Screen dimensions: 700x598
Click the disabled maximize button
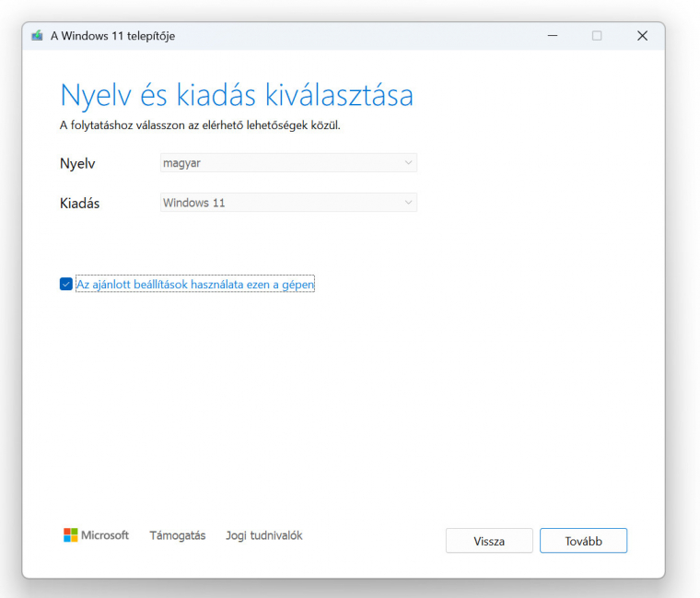pyautogui.click(x=597, y=36)
